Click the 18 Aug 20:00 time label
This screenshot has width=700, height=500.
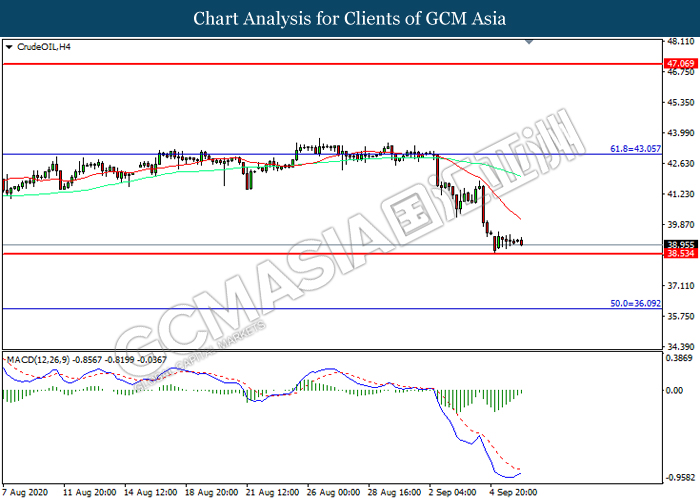[212, 492]
